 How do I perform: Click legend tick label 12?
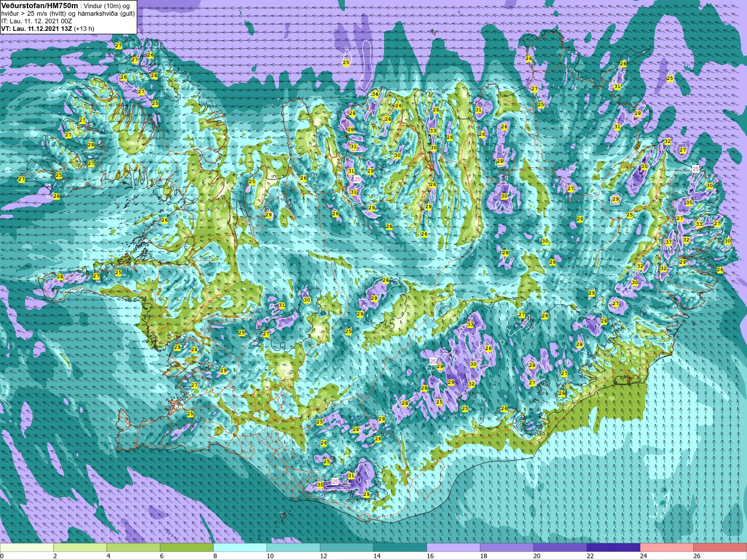(x=323, y=556)
